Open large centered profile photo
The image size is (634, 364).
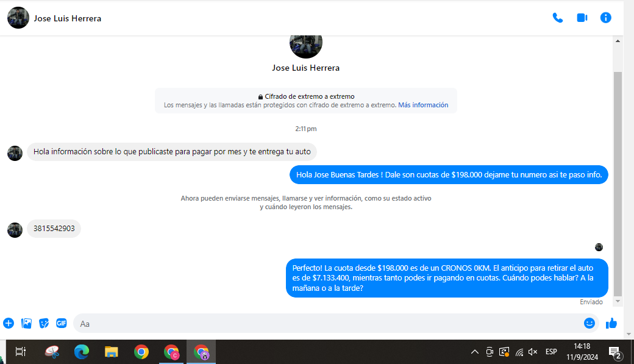coord(305,46)
